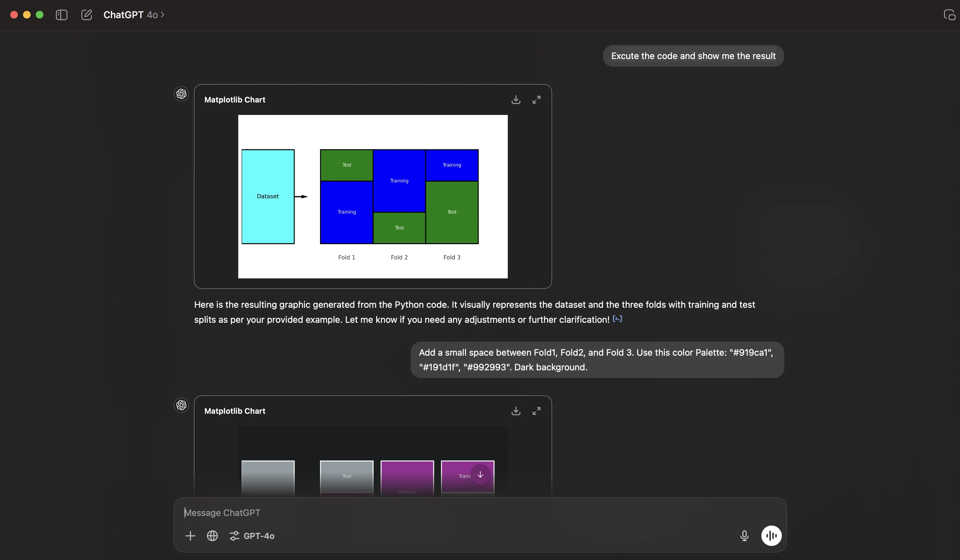960x560 pixels.
Task: Download the first Matplotlib chart
Action: click(x=516, y=99)
